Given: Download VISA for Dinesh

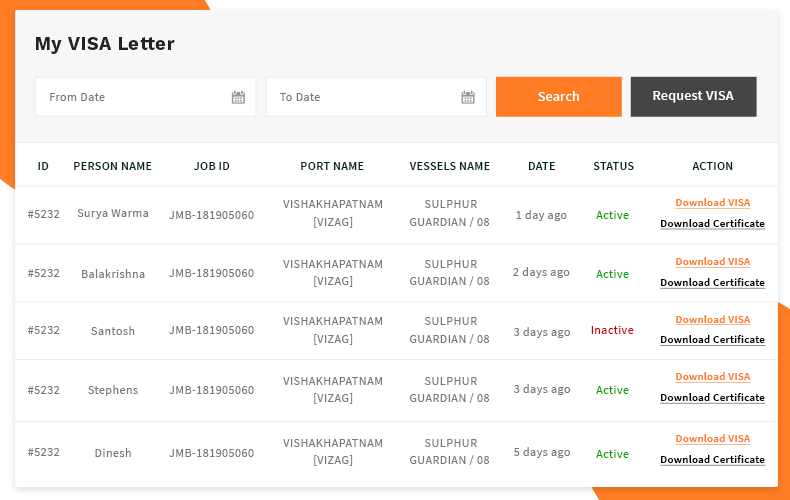Looking at the screenshot, I should 712,439.
